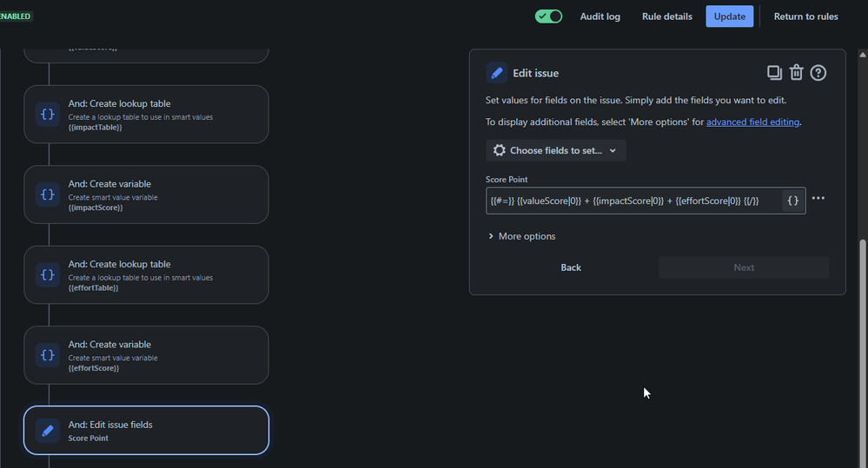Viewport: 868px width, 468px height.
Task: Select the Create lookup table impactTable step
Action: [146, 115]
